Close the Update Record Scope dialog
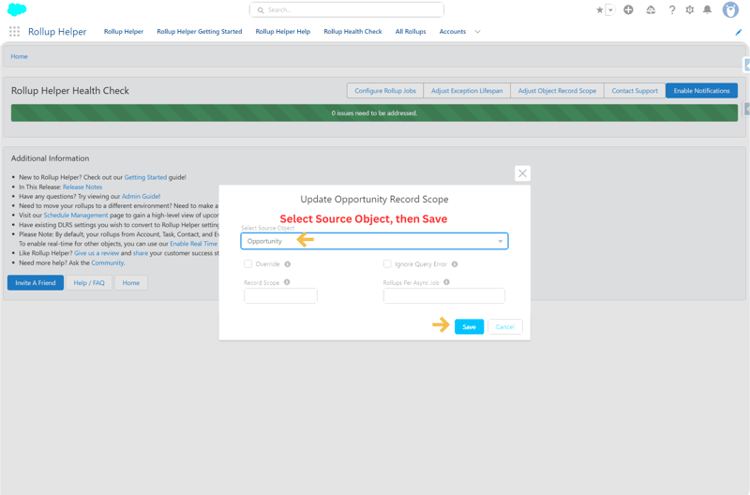750x495 pixels. point(522,173)
